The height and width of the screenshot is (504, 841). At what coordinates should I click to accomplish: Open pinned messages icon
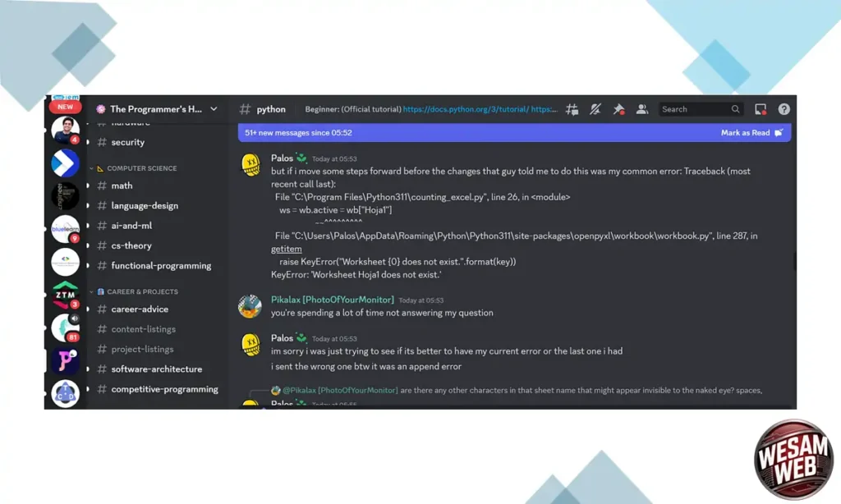click(x=618, y=109)
